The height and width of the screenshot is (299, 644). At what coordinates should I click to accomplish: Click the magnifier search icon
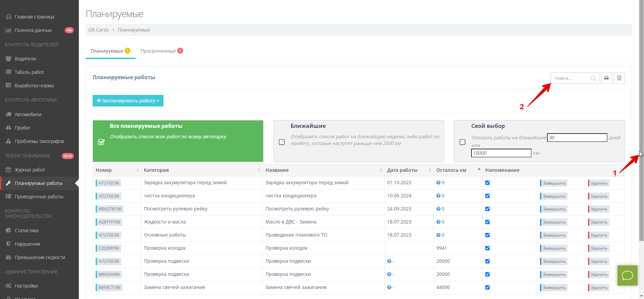click(x=593, y=79)
